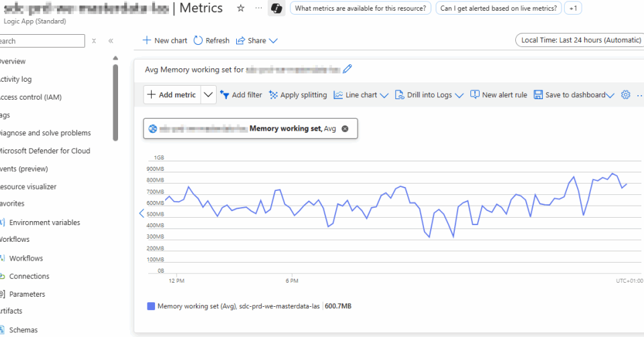Click Add metric
Viewport: 644px width, 337px height.
click(172, 94)
